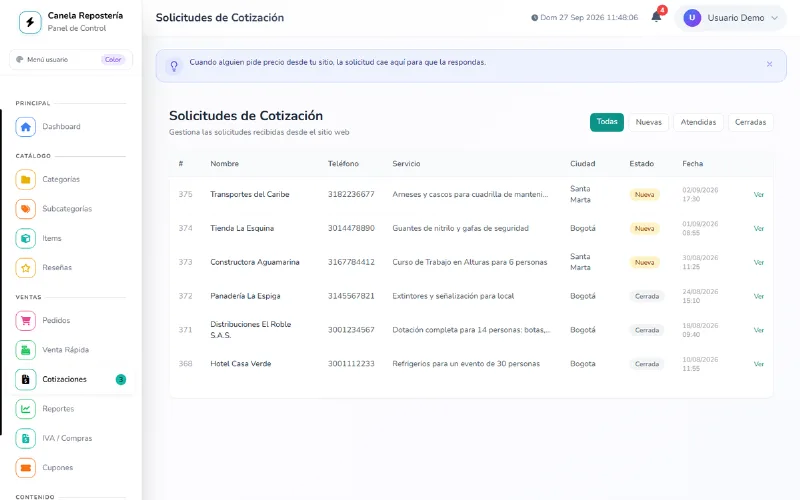Click the row number 371
800x500 pixels.
pos(185,330)
